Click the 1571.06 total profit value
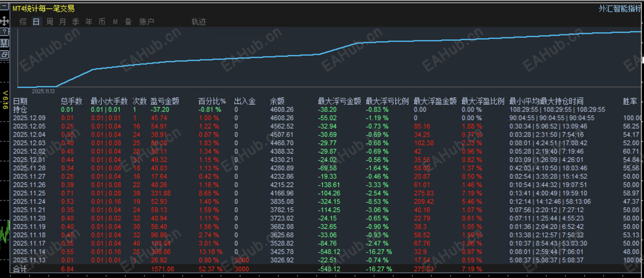 click(163, 269)
